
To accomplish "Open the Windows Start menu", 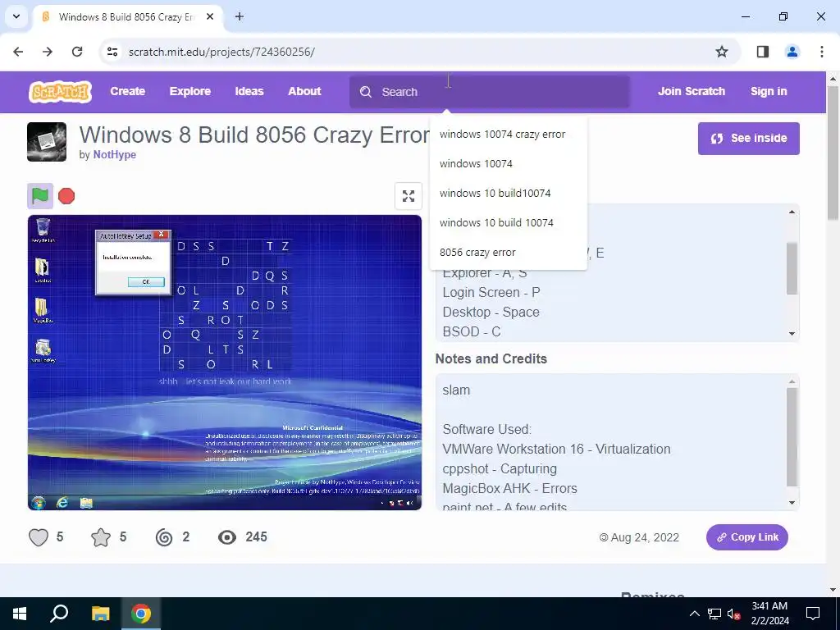I will coord(20,614).
